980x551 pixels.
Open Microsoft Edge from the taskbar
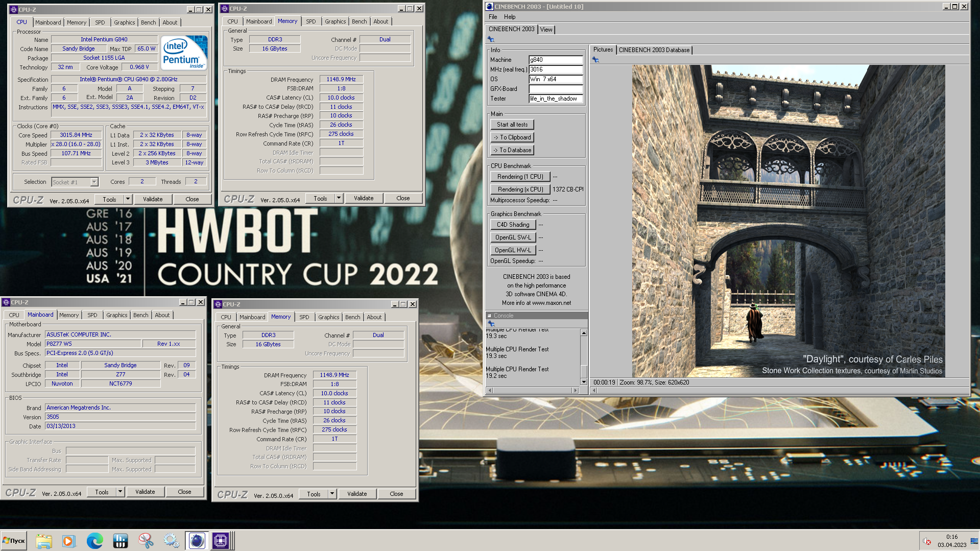coord(94,541)
